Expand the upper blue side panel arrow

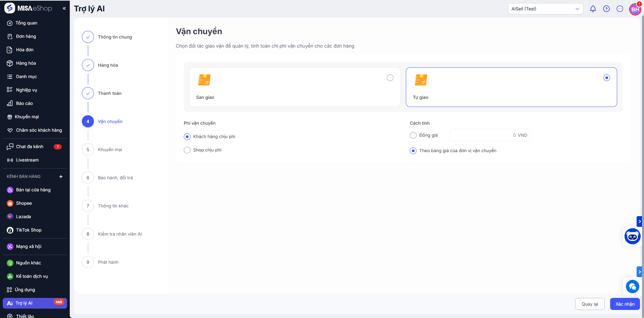pyautogui.click(x=639, y=221)
